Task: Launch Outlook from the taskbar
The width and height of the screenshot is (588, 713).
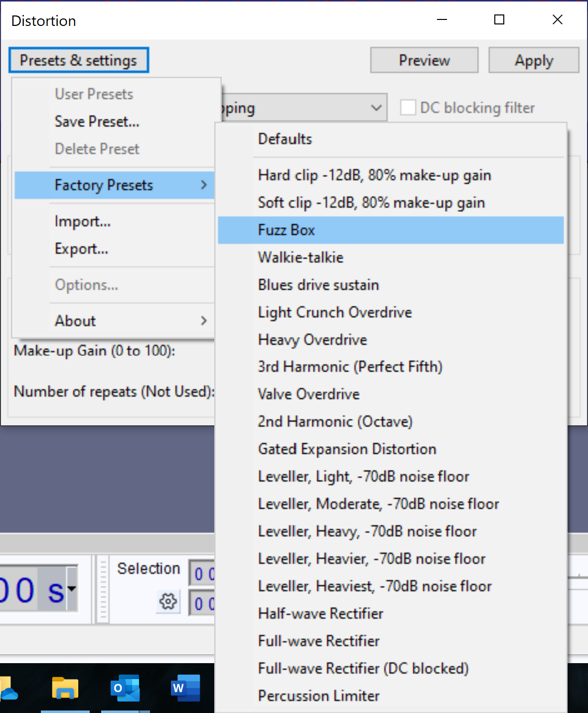Action: (x=125, y=689)
